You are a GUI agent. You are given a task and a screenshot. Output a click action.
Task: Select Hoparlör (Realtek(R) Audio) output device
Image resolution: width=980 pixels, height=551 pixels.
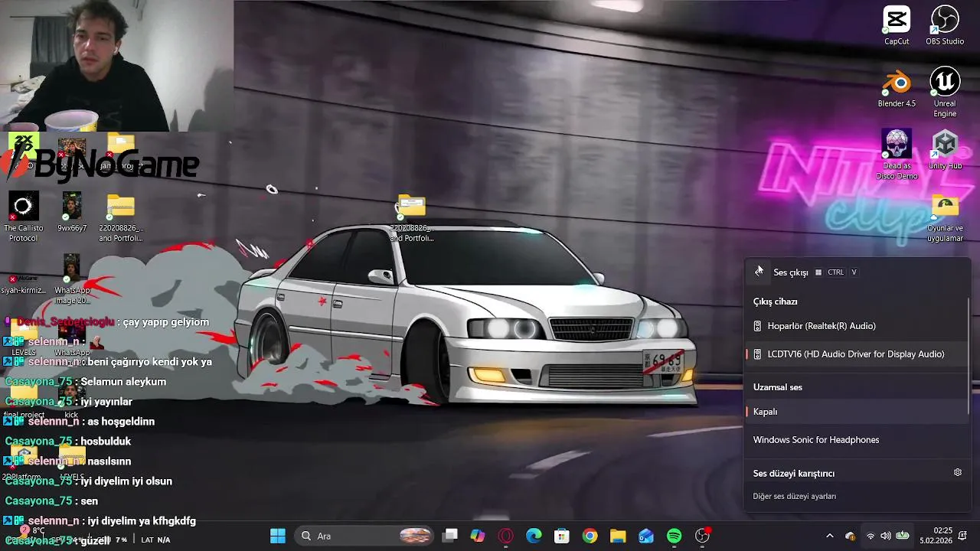click(x=856, y=326)
